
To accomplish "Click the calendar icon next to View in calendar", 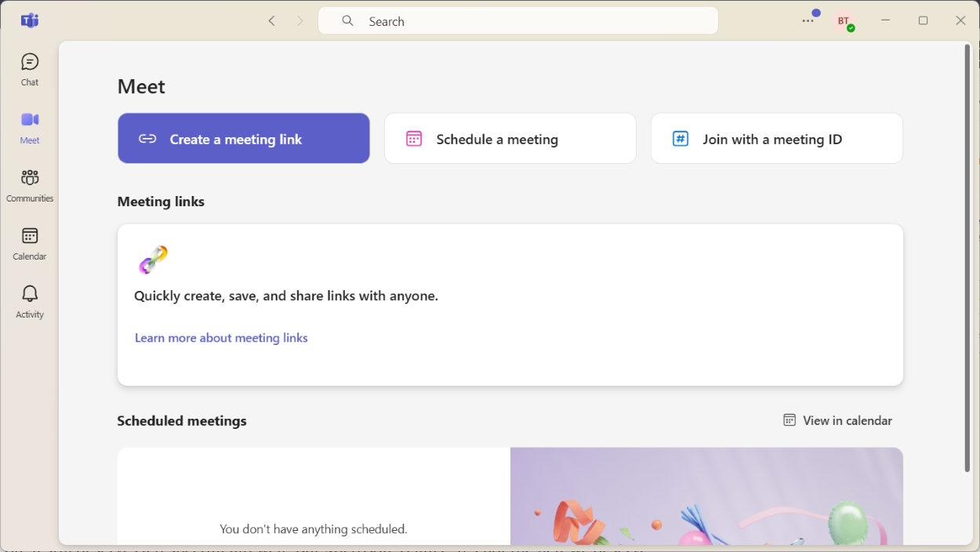I will coord(788,419).
